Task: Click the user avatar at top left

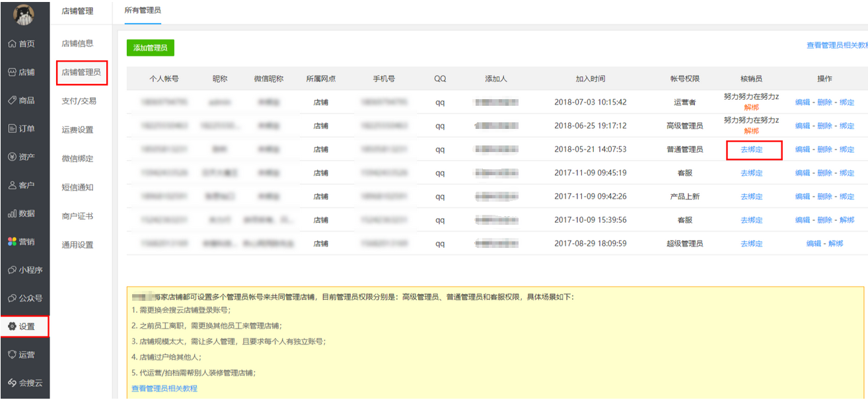Action: (24, 15)
